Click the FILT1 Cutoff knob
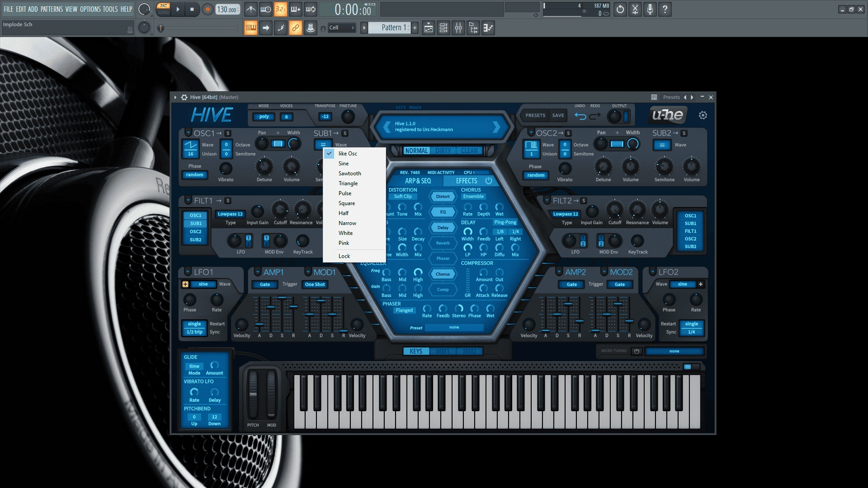The image size is (868, 488). coord(280,210)
